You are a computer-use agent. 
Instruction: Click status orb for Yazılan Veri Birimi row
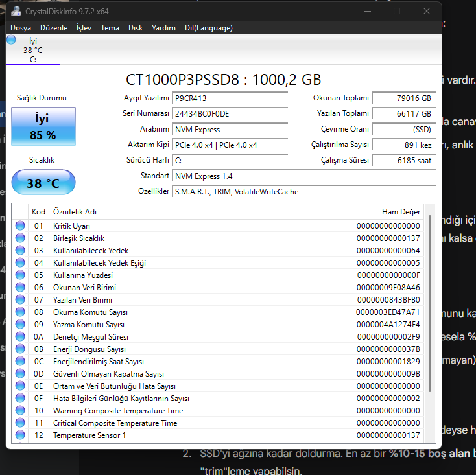click(20, 299)
